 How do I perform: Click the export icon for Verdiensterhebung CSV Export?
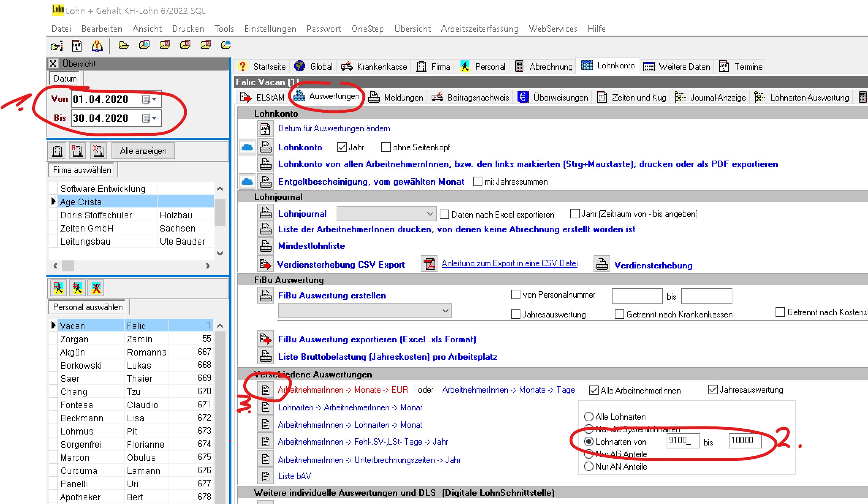266,264
